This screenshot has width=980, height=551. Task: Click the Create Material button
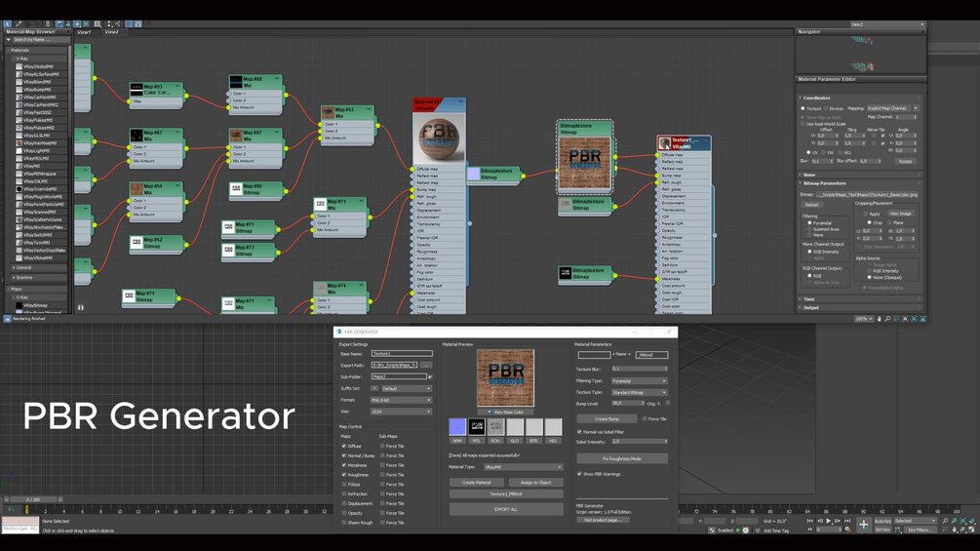pos(476,483)
